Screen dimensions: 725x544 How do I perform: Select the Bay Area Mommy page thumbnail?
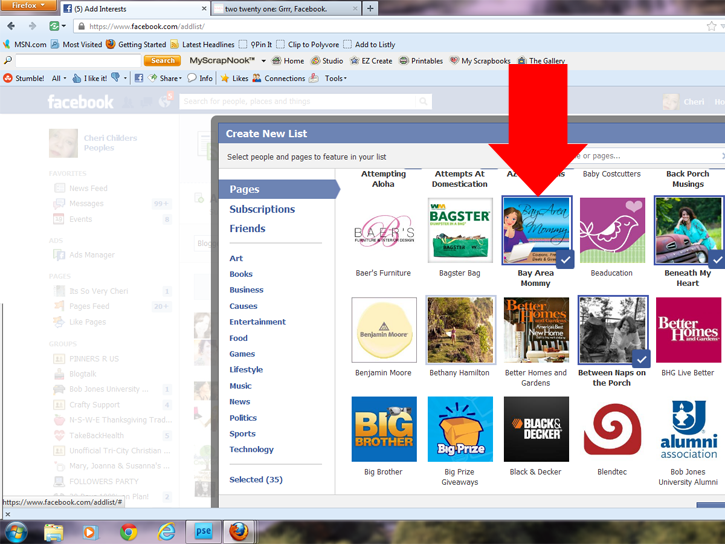[535, 230]
